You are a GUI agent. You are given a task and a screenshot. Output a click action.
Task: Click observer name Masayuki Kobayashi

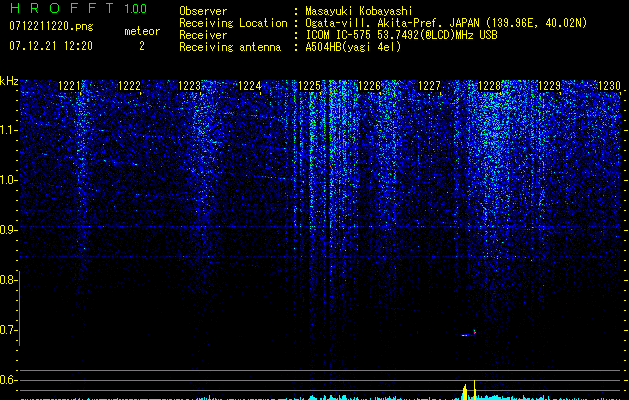point(359,11)
